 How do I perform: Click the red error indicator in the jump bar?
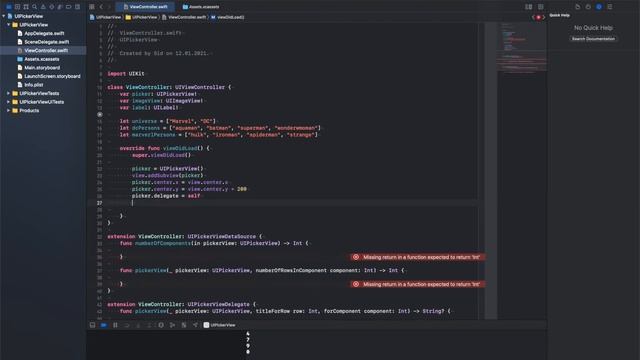(x=538, y=17)
